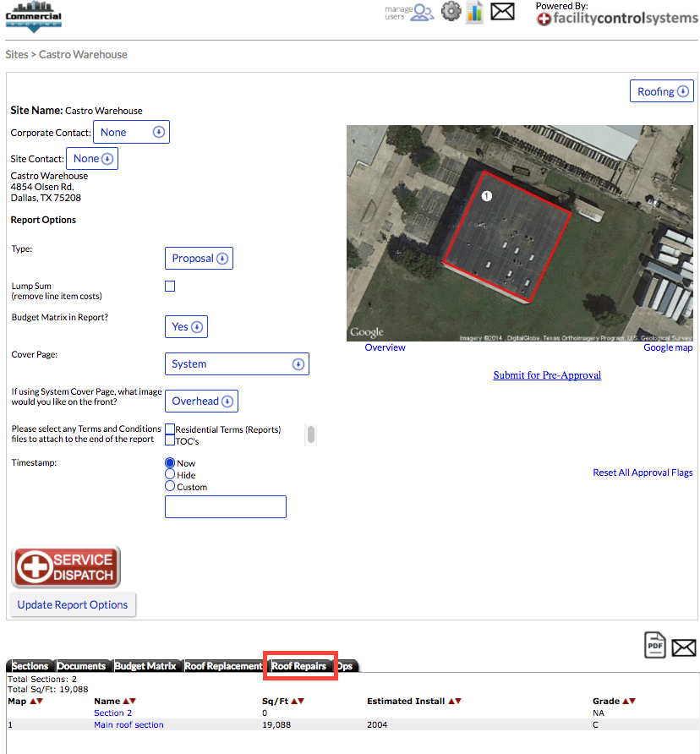Sort Map column descending with down arrow
The image size is (700, 754).
tap(40, 701)
